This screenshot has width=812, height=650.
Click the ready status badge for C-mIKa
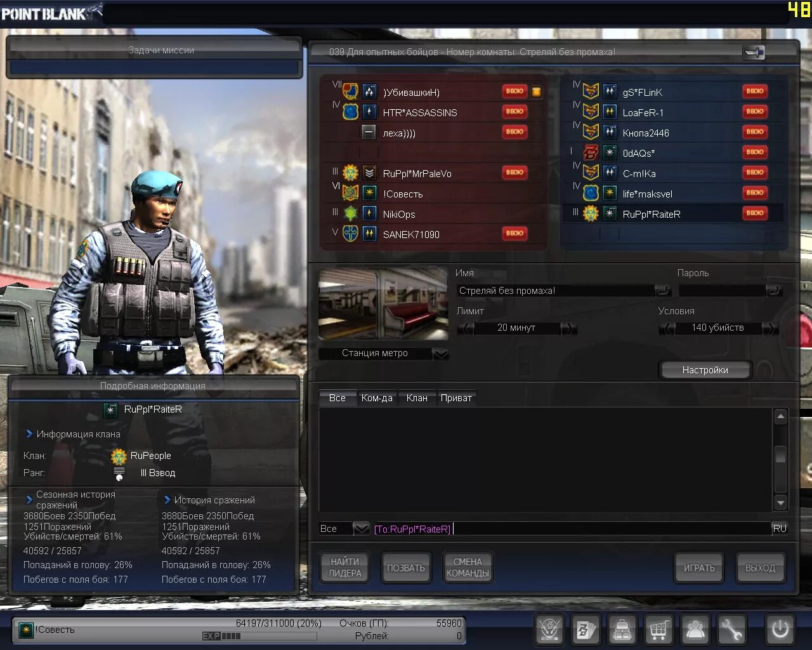coord(755,173)
